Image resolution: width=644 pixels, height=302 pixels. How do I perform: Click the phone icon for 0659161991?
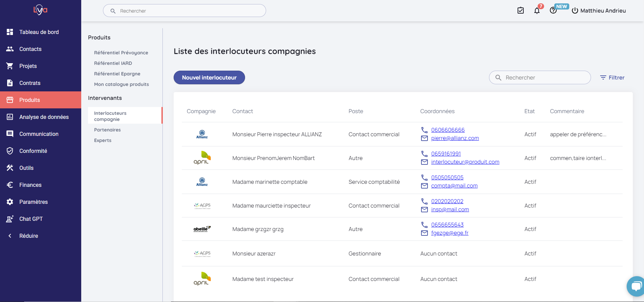(x=424, y=154)
